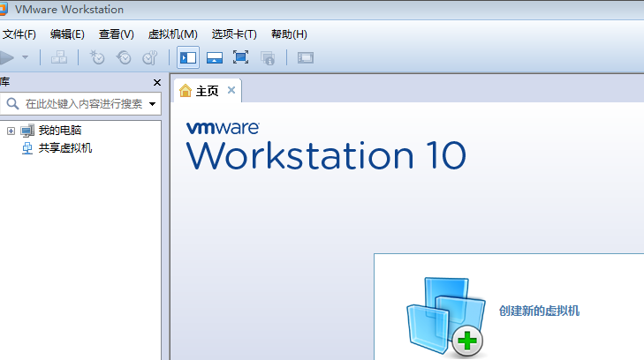Open the power options dropdown arrow
This screenshot has width=644, height=360.
(x=25, y=57)
